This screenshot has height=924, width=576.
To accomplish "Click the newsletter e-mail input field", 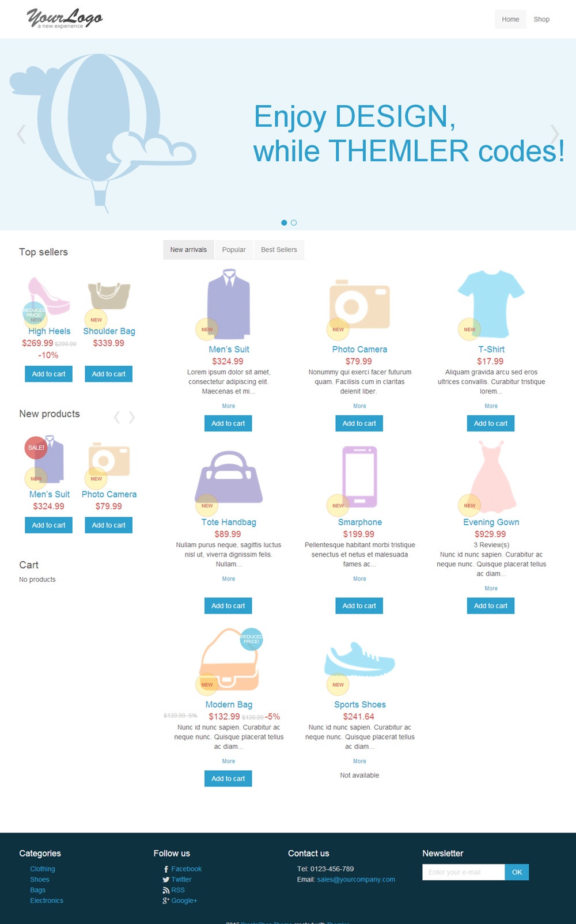I will point(464,872).
